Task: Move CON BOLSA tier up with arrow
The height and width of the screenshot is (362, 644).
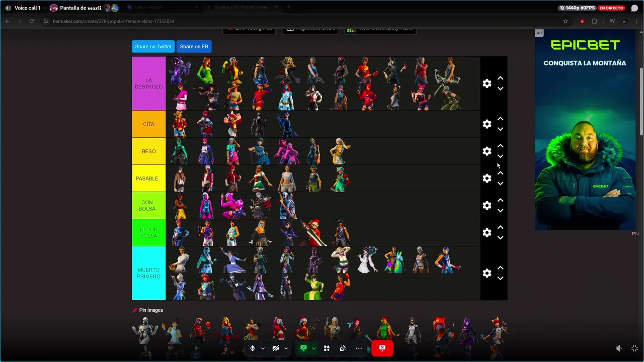Action: point(500,201)
